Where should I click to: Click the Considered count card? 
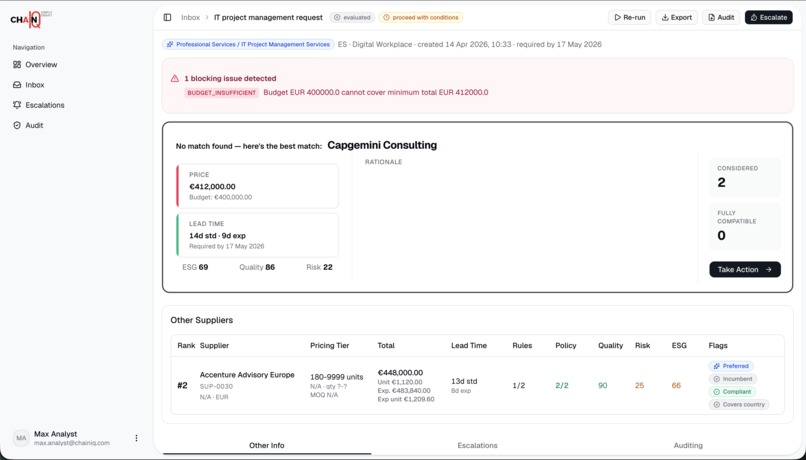[745, 177]
